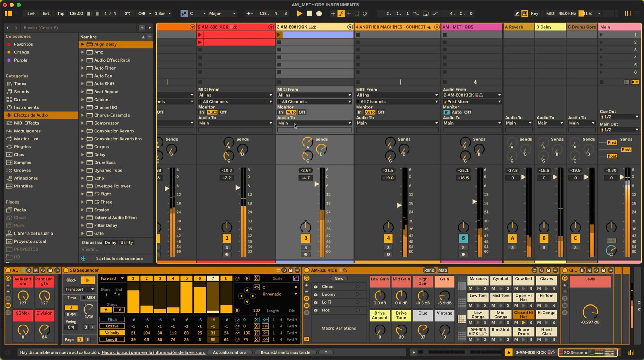Go back in browser history
This screenshot has height=360, width=644.
coord(8,28)
